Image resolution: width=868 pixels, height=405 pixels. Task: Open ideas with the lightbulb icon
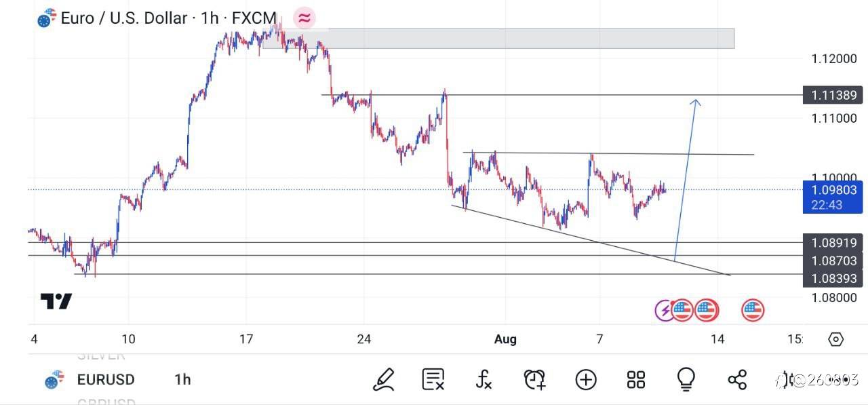point(686,379)
